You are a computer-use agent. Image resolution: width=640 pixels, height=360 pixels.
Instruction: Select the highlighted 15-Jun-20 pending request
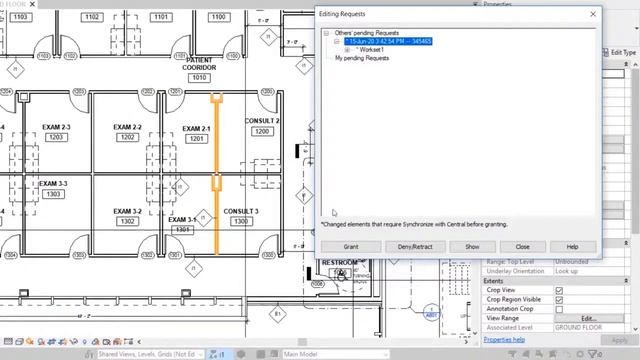pyautogui.click(x=388, y=41)
